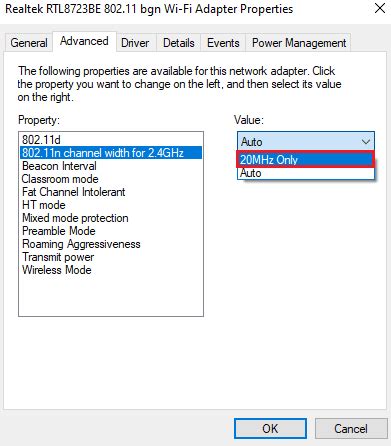Open the Power Management tab
The width and height of the screenshot is (391, 446).
[x=299, y=43]
